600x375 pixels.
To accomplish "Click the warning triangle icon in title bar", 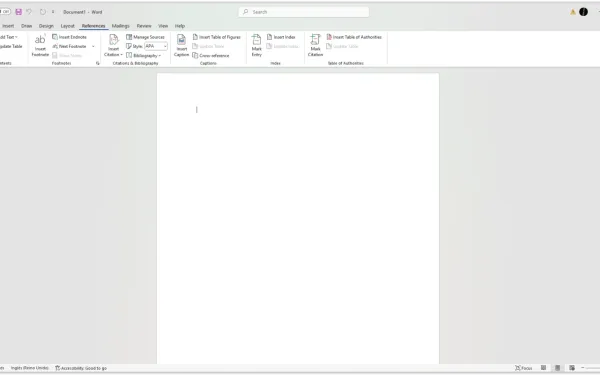I will click(573, 12).
